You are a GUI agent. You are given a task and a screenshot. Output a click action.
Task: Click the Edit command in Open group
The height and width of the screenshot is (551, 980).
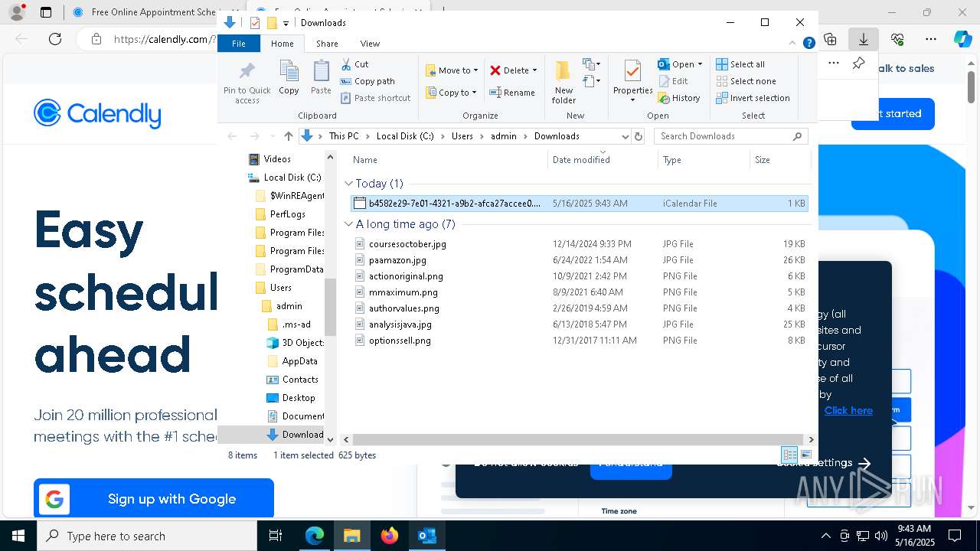[x=673, y=81]
